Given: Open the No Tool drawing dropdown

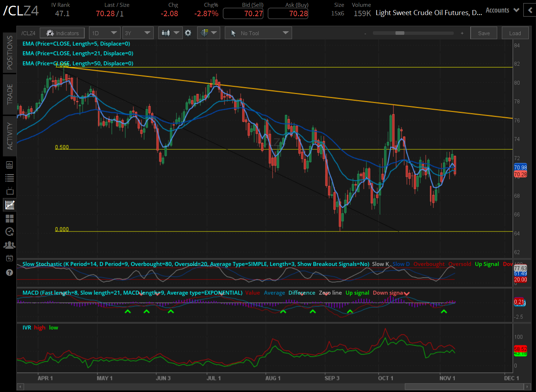Looking at the screenshot, I should pos(258,33).
